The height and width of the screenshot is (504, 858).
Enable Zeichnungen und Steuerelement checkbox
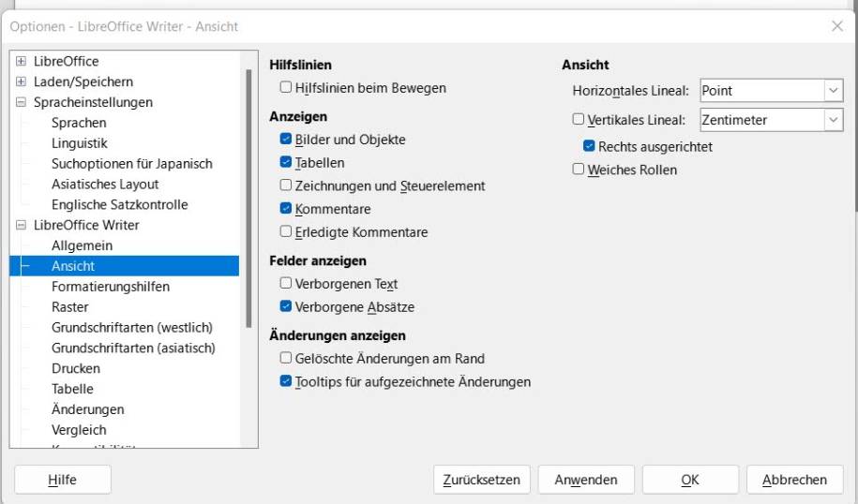tap(286, 185)
